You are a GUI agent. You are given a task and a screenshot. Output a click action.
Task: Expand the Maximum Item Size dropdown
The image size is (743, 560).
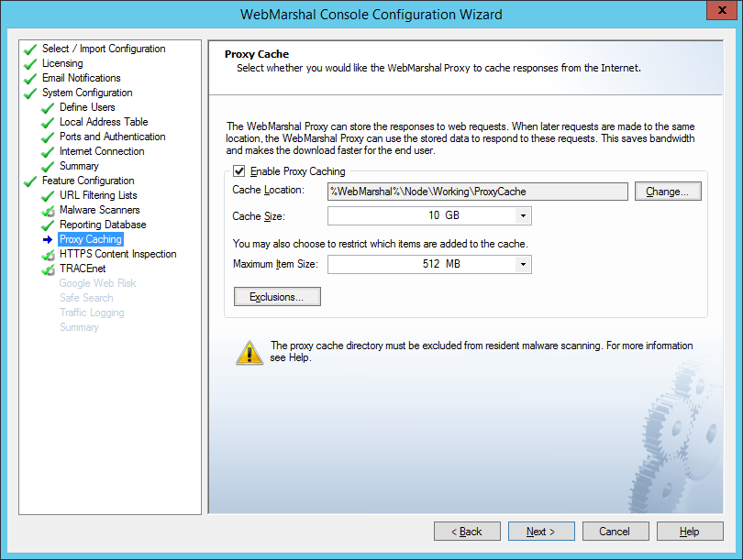click(522, 265)
